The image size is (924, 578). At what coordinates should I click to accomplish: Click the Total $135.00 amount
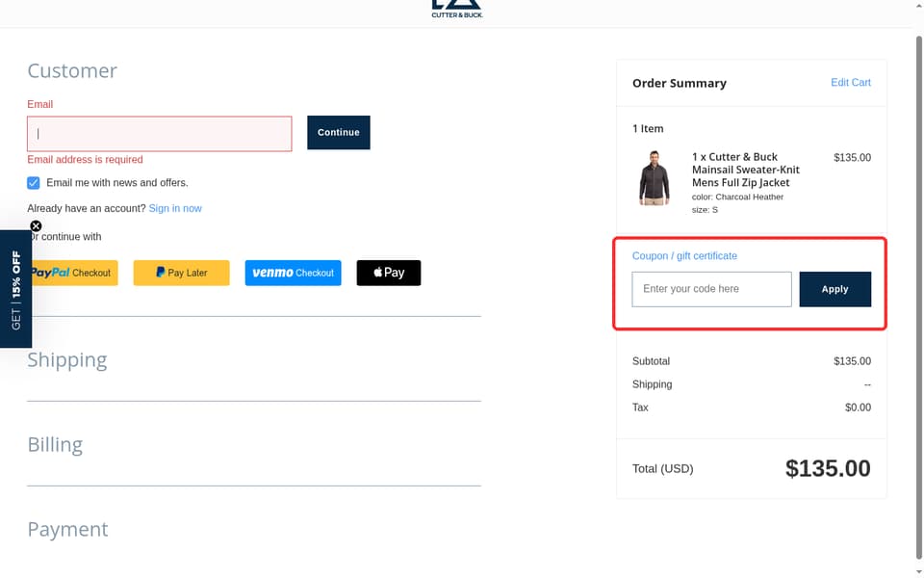click(828, 469)
